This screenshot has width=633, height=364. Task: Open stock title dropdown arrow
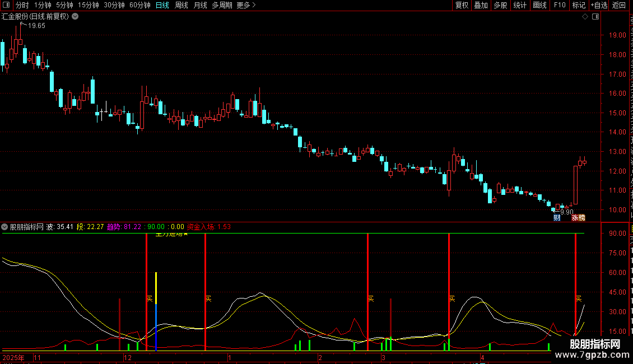[x=75, y=17]
